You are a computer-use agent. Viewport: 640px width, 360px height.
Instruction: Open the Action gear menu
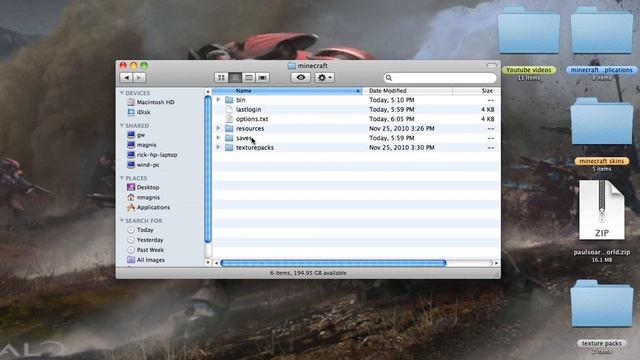point(324,78)
